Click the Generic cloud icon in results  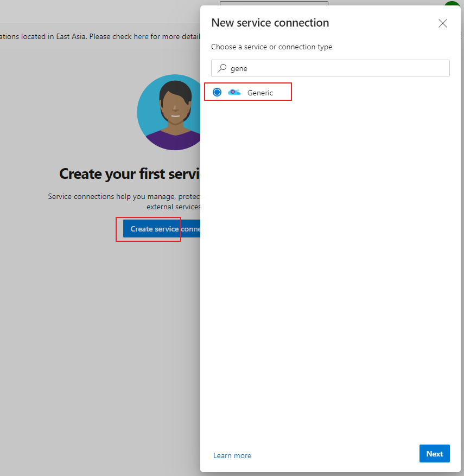(x=234, y=92)
